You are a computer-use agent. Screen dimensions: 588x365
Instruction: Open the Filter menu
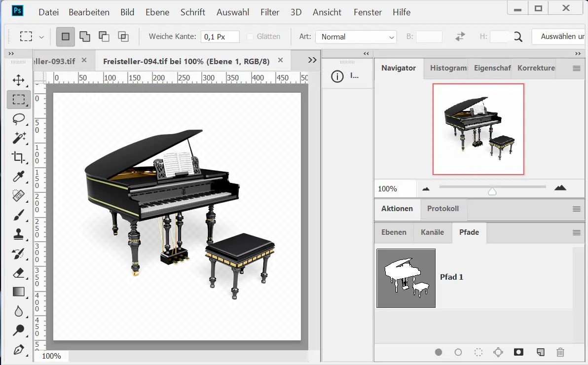point(270,12)
